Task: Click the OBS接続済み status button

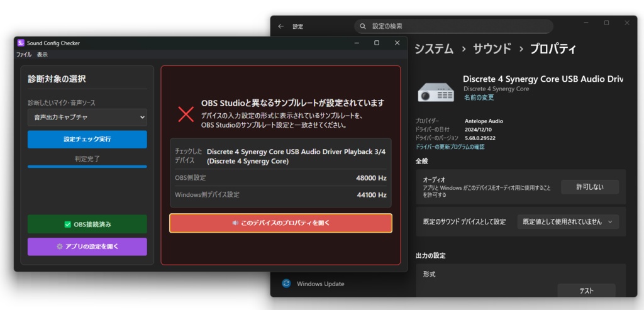Action: [x=87, y=224]
